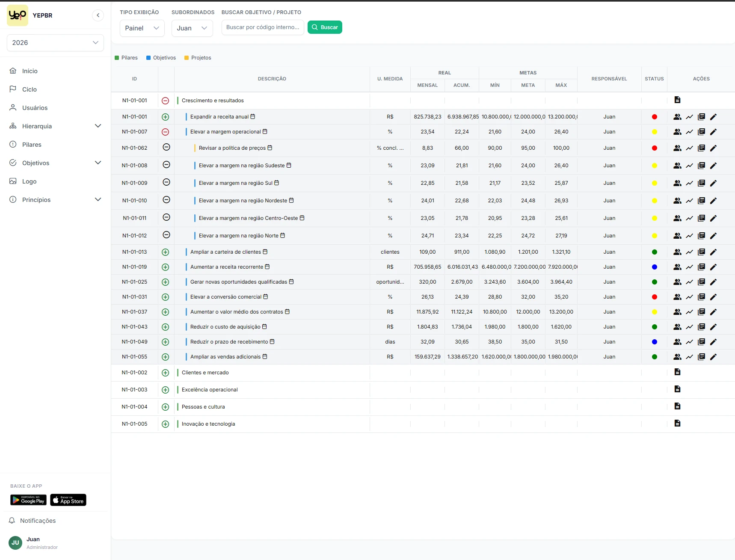Click the Elevar a conversão comercial description

[x=226, y=297]
